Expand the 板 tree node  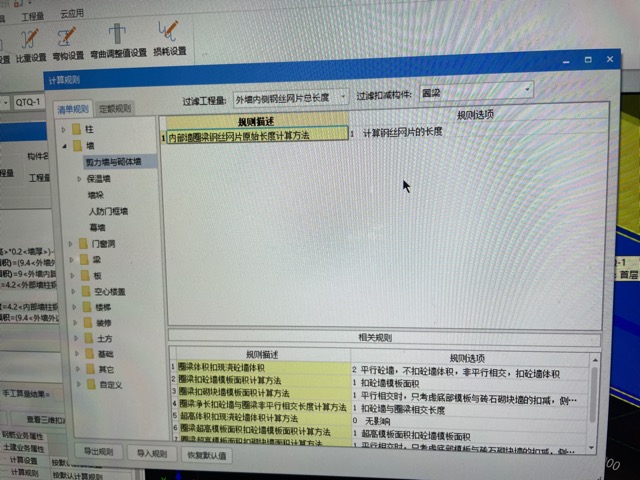73,276
